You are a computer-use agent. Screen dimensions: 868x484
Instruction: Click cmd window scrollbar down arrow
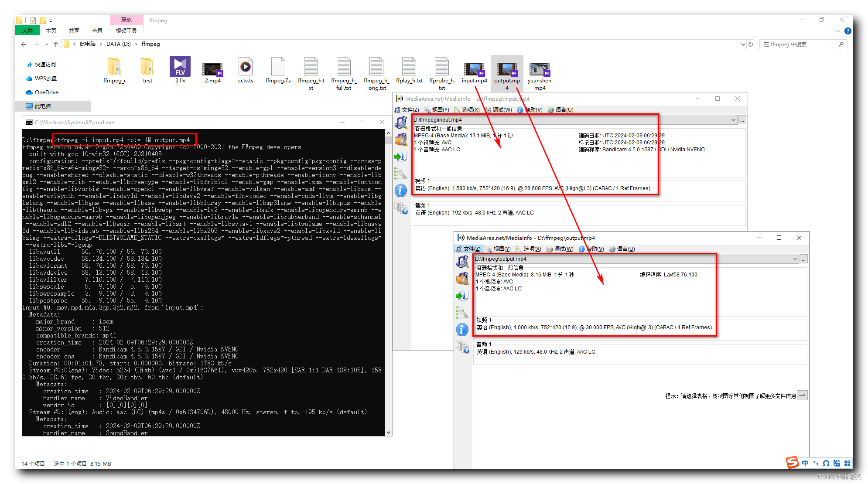coord(388,433)
